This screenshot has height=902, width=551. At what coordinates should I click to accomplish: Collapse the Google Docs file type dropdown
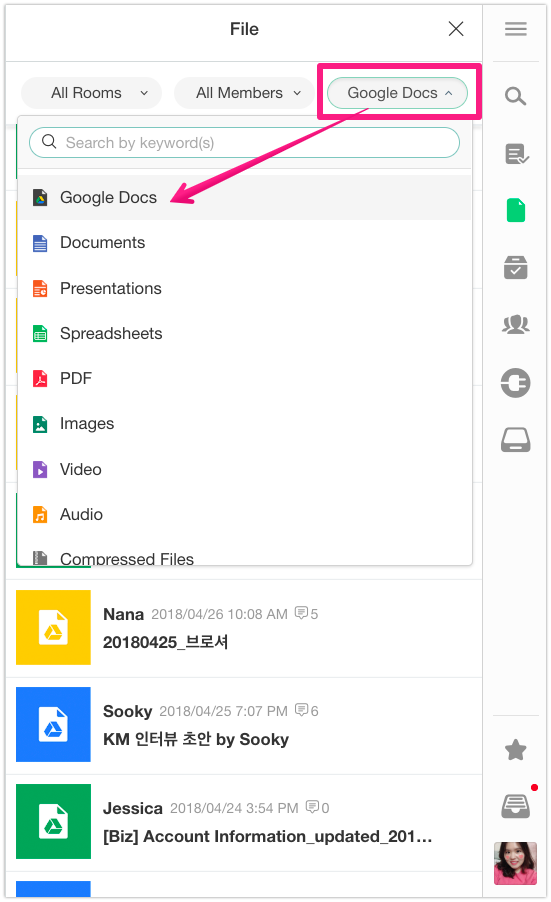[397, 93]
